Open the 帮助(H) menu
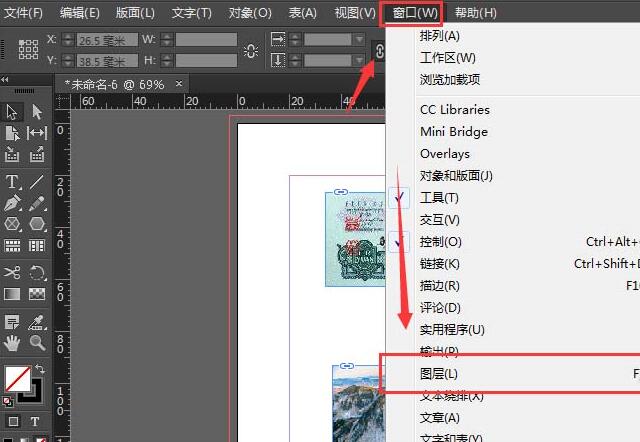The width and height of the screenshot is (640, 442). pos(476,13)
